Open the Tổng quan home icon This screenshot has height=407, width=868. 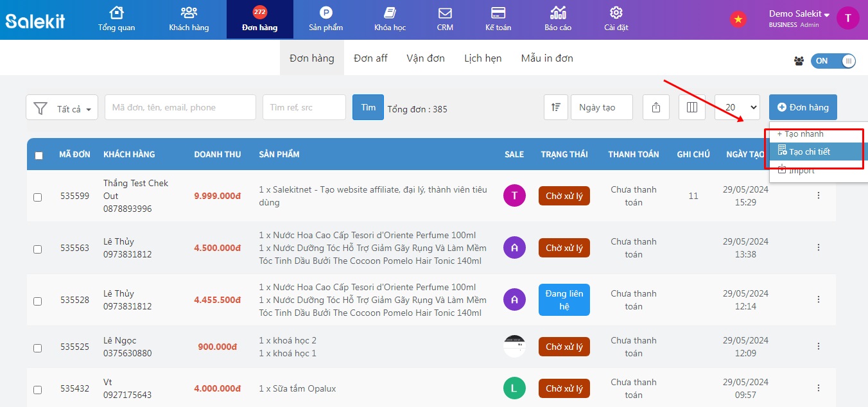coord(116,13)
